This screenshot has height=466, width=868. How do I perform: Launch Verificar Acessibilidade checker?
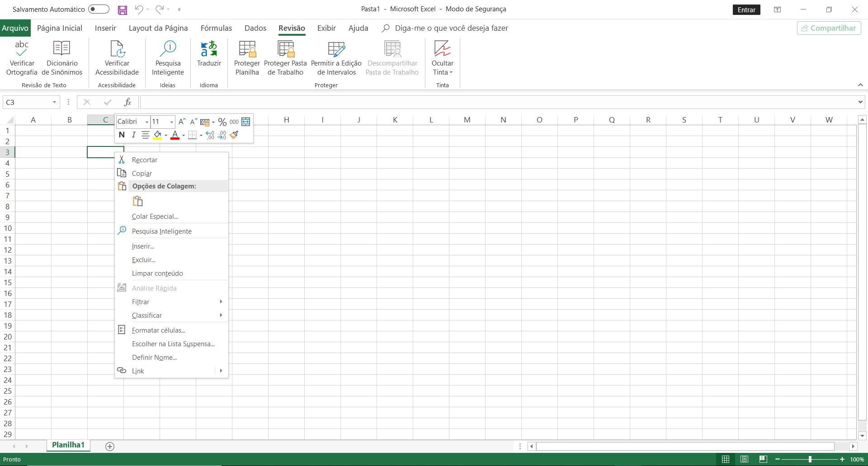pos(117,58)
